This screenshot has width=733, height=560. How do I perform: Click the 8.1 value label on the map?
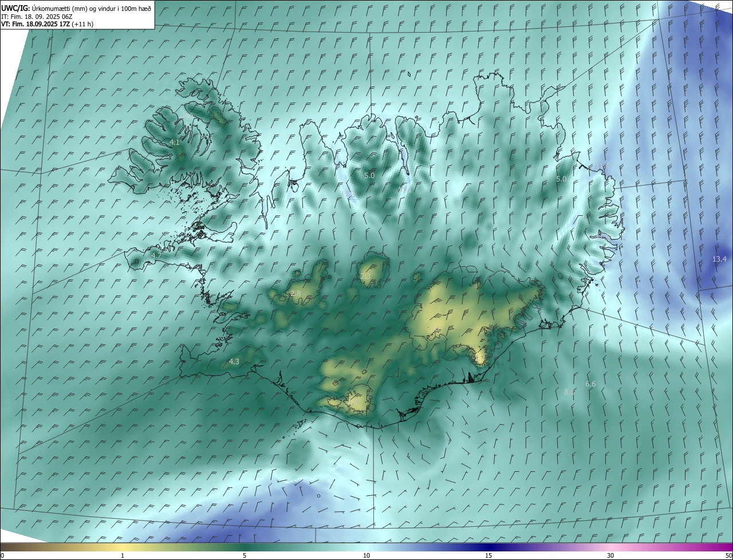tap(569, 392)
